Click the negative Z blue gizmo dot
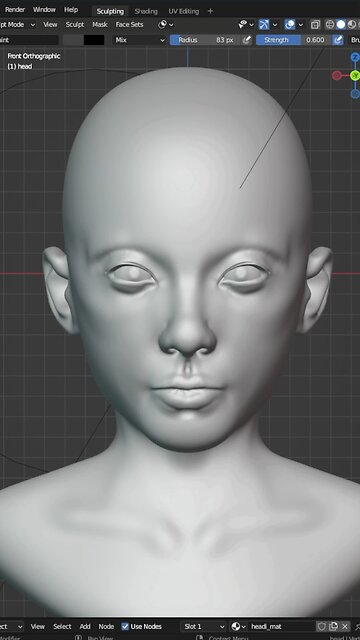Image resolution: width=360 pixels, height=640 pixels. coord(355,94)
